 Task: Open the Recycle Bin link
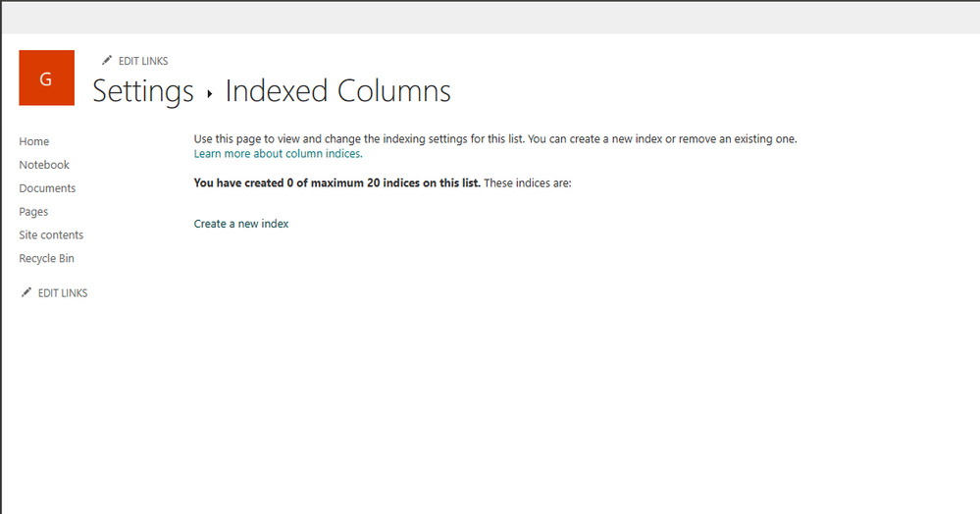tap(46, 258)
